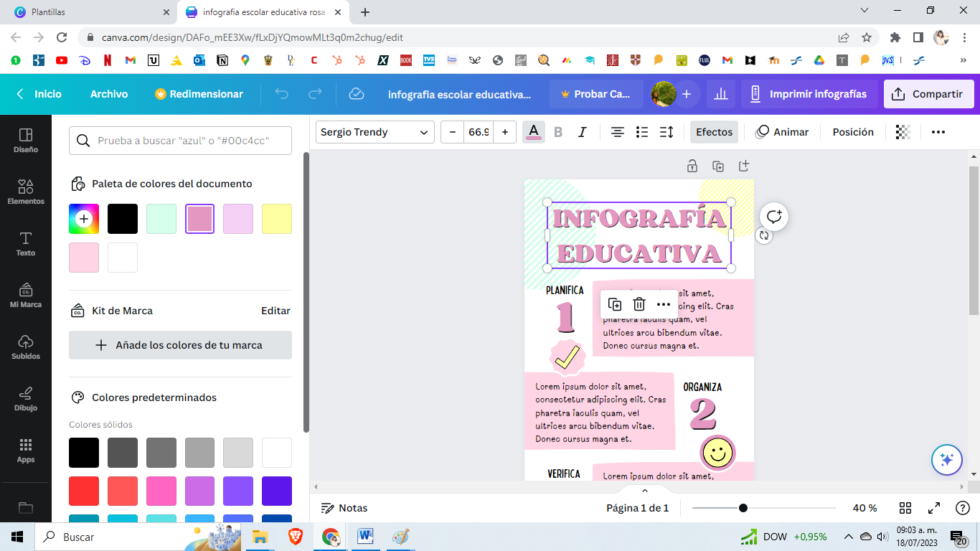Undo the last action
This screenshot has height=551, width=980.
[x=282, y=94]
